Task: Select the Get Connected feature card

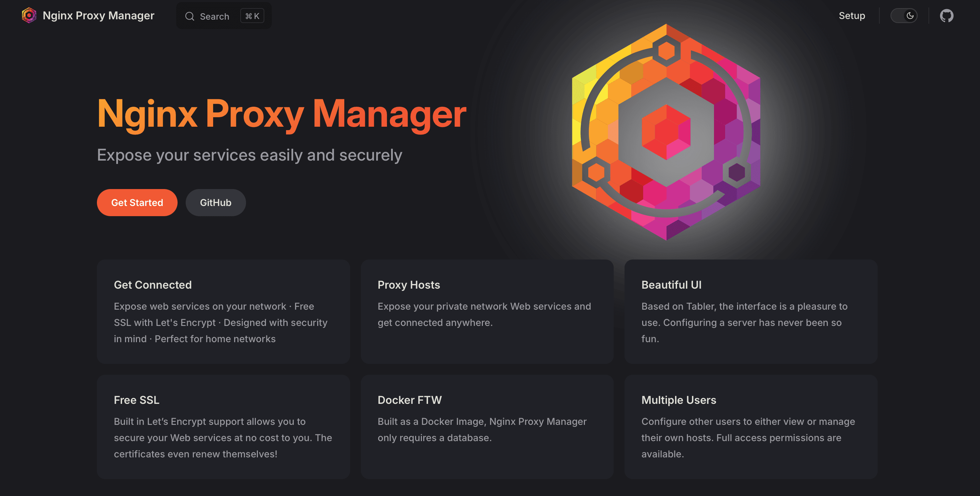Action: 223,311
